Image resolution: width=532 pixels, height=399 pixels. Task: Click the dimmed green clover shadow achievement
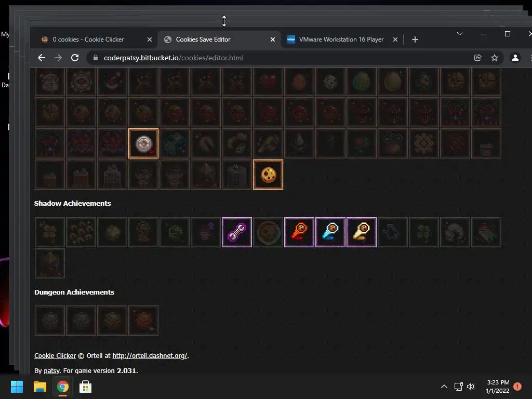point(424,232)
